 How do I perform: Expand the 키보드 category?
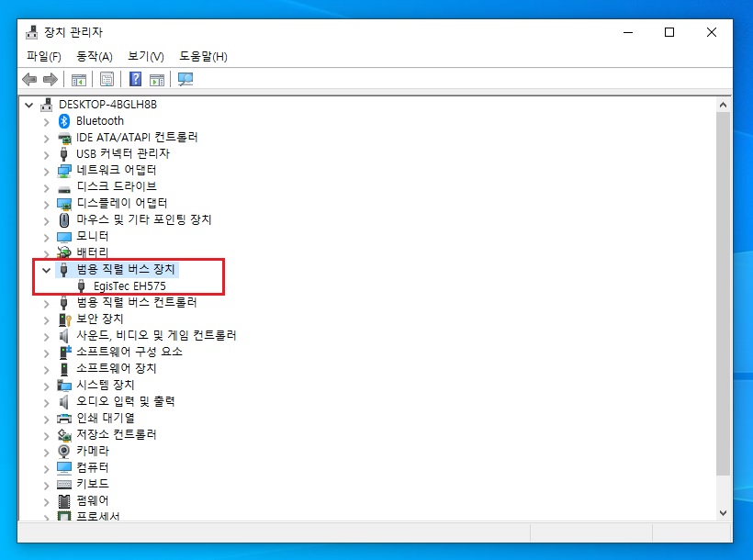click(x=46, y=486)
